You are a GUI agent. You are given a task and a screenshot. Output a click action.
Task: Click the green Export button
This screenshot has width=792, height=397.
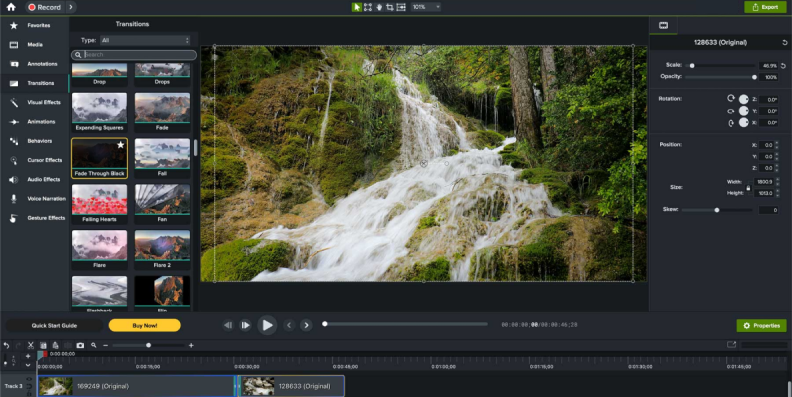pos(765,7)
